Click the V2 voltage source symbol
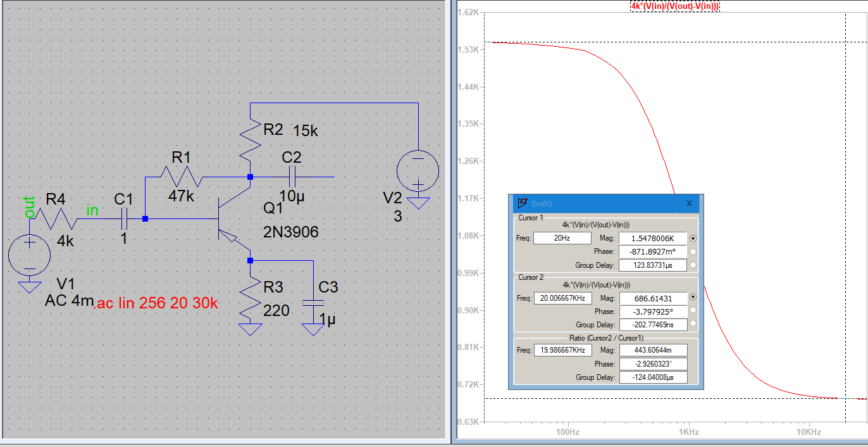Viewport: 868px width, 447px height. [418, 171]
